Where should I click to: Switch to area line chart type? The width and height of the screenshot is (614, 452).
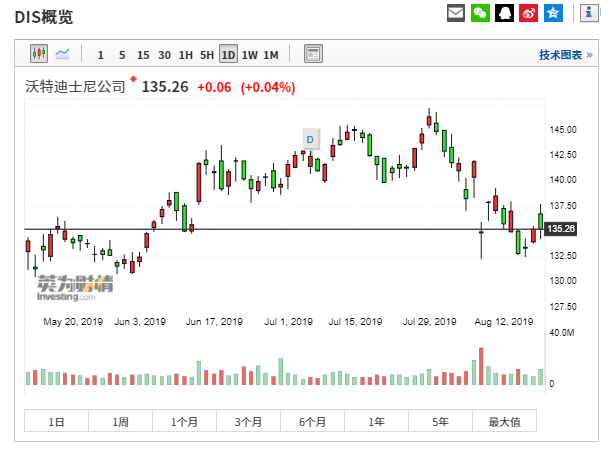pyautogui.click(x=63, y=54)
